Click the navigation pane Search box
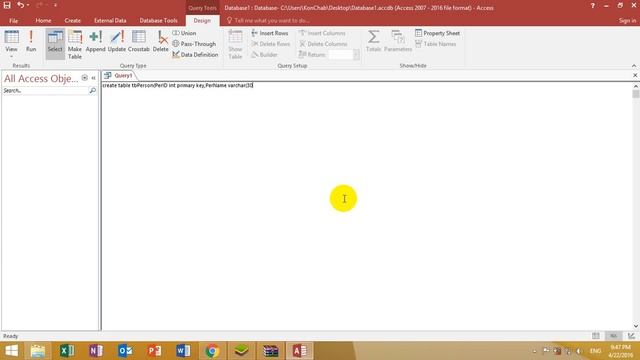The height and width of the screenshot is (360, 640). [45, 91]
